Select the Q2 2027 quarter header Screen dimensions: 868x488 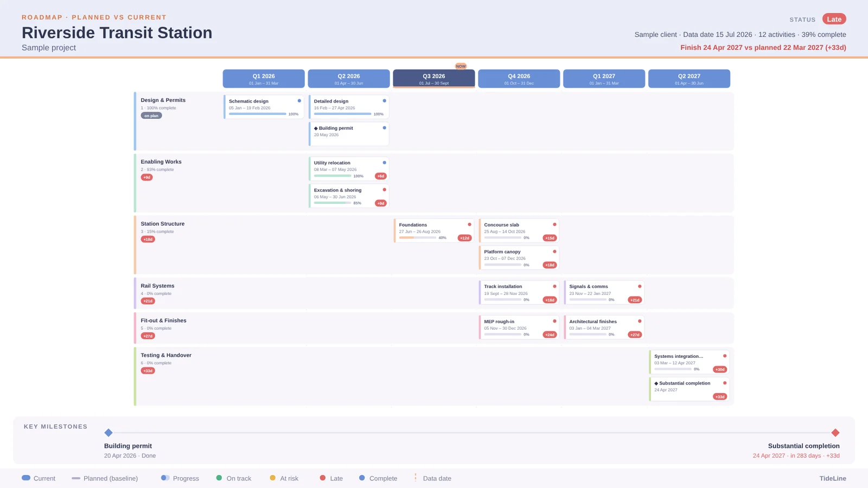pyautogui.click(x=689, y=79)
